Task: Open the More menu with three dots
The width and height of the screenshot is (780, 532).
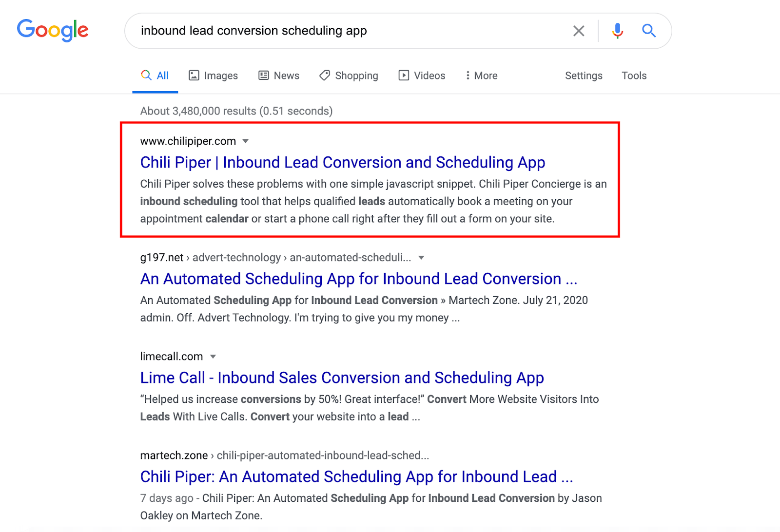Action: click(x=468, y=76)
